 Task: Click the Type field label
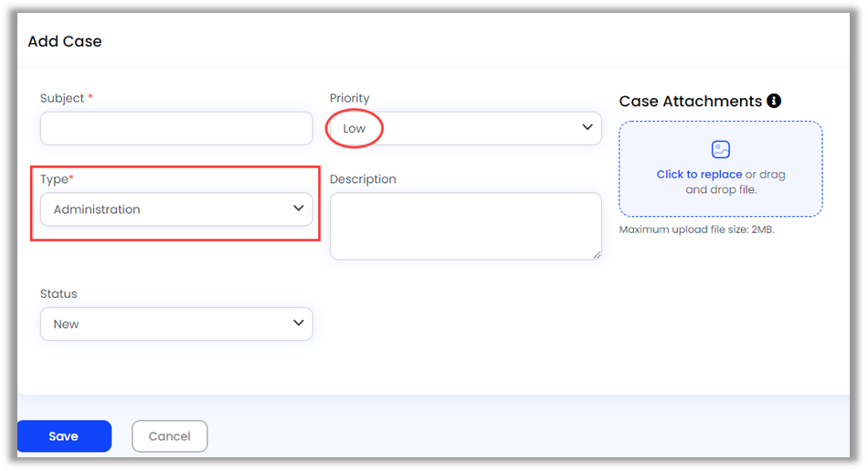click(x=54, y=179)
